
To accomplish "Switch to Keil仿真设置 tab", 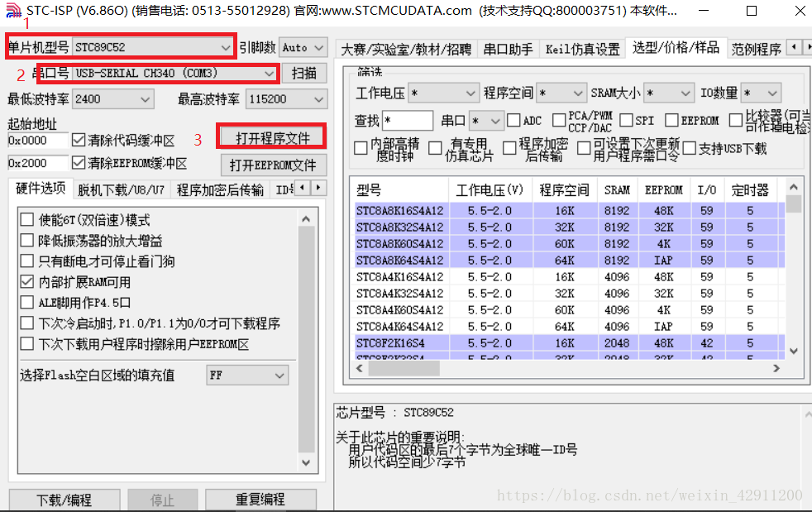I will click(583, 50).
